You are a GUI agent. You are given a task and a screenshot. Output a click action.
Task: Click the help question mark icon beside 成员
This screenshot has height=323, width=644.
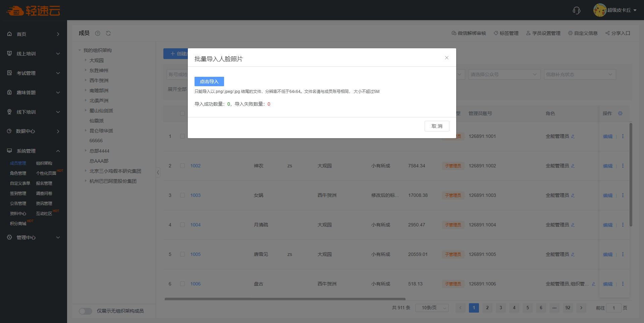click(98, 33)
